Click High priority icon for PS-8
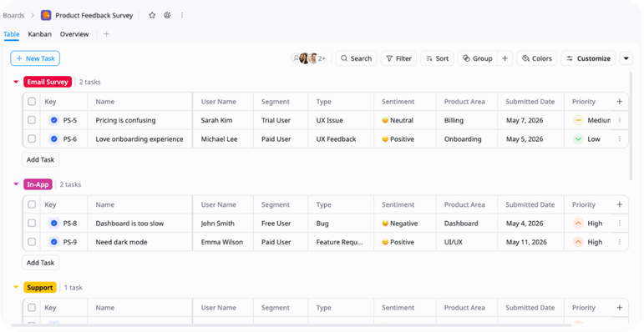 pos(578,224)
